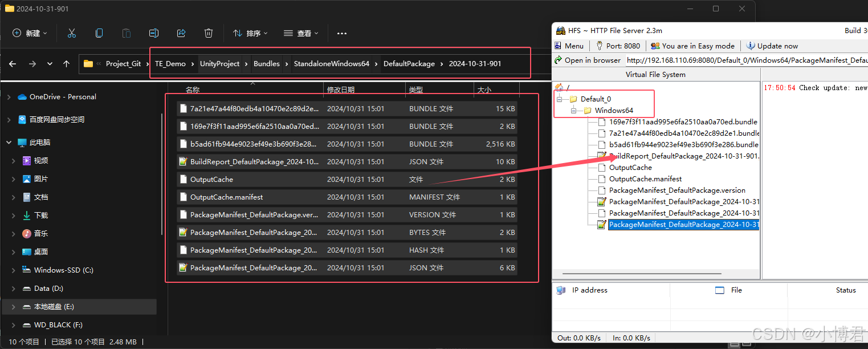Click Project_Git in the address breadcrumb
868x349 pixels.
click(x=123, y=64)
